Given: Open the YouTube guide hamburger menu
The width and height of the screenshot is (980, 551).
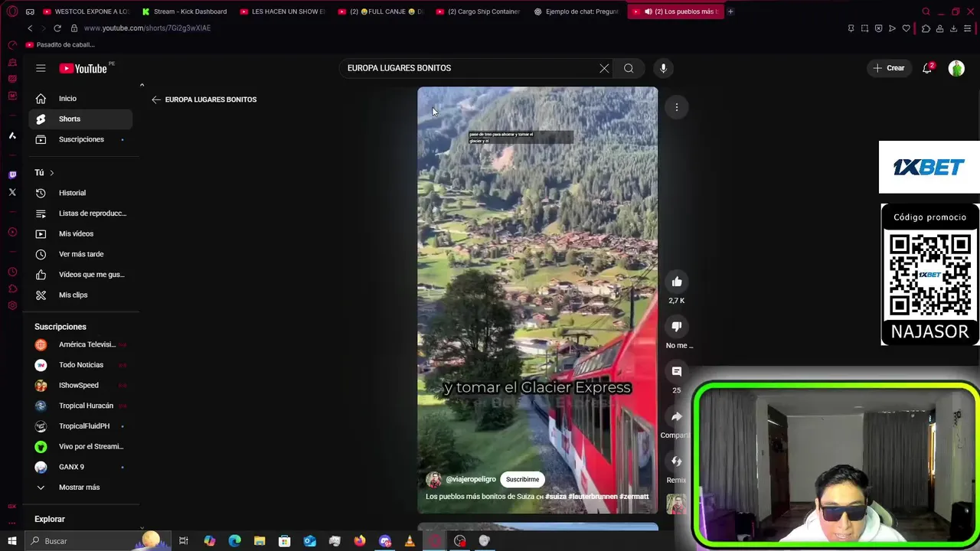Looking at the screenshot, I should 41,68.
